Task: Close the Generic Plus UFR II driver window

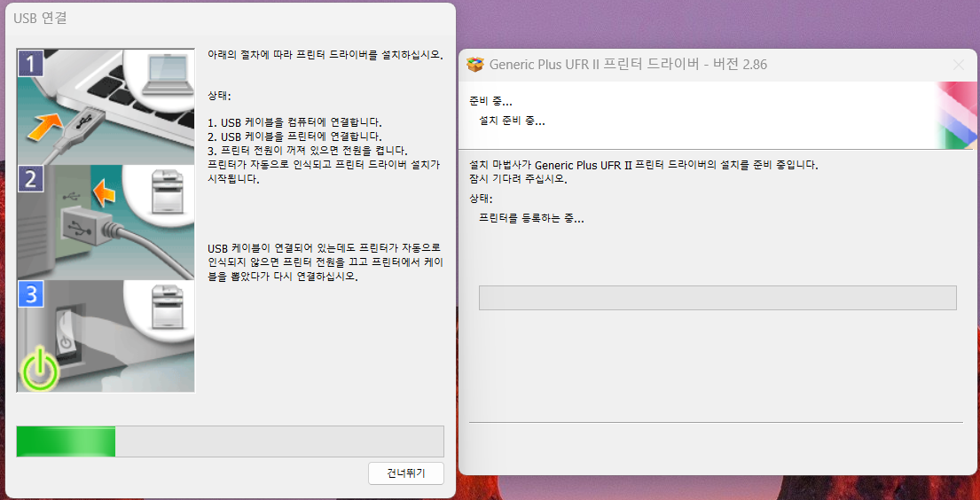Action: (x=958, y=65)
